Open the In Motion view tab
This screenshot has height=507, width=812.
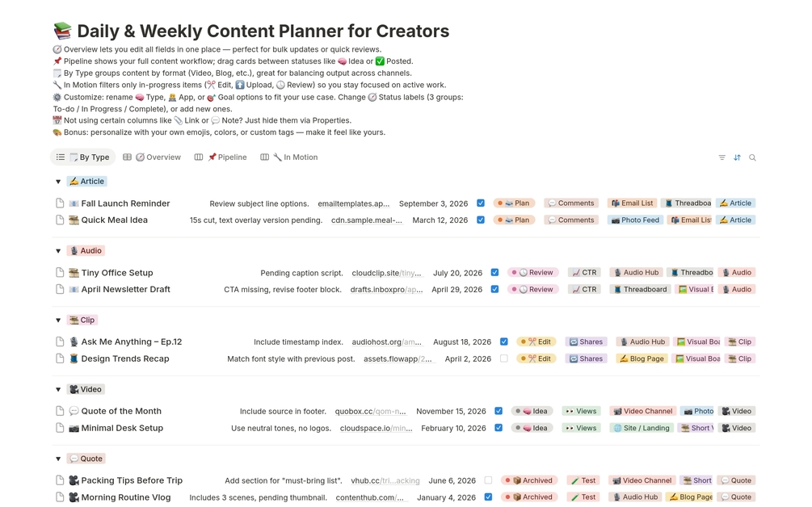pos(289,157)
